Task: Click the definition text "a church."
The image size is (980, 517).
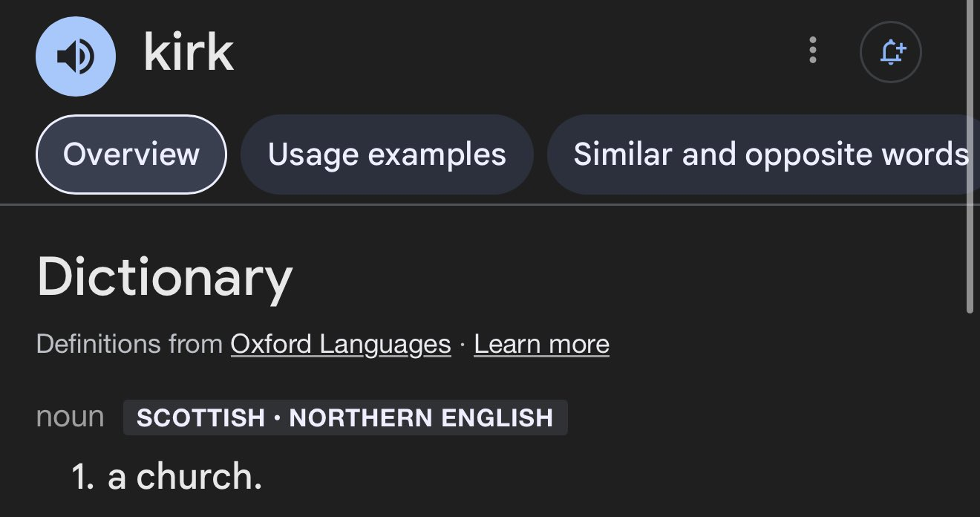Action: pyautogui.click(x=185, y=477)
